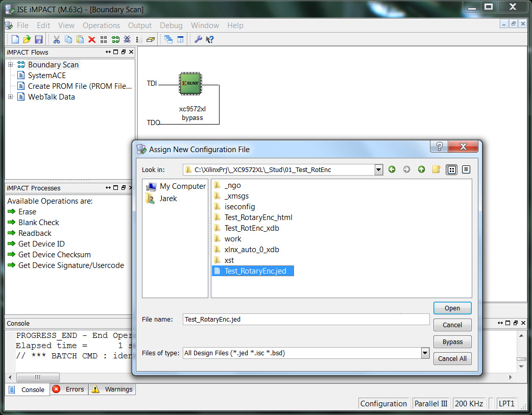Expand the WebTalk Data tree node
This screenshot has width=532, height=415.
(11, 96)
